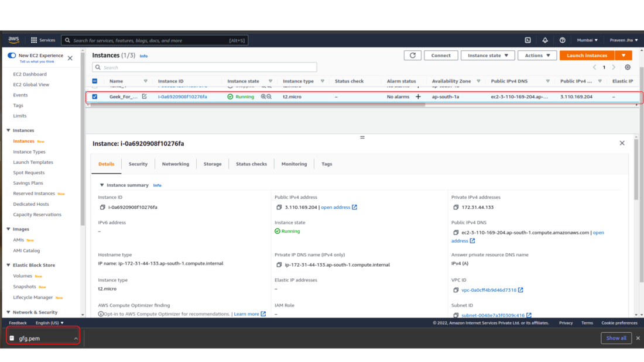Image resolution: width=644 pixels, height=362 pixels.
Task: Click open address link beside 3.110.169.204
Action: [339, 207]
